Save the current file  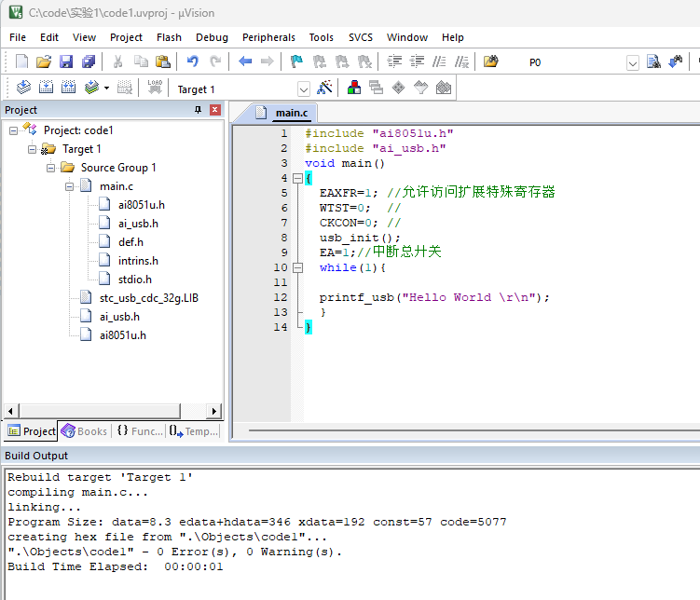pyautogui.click(x=66, y=61)
